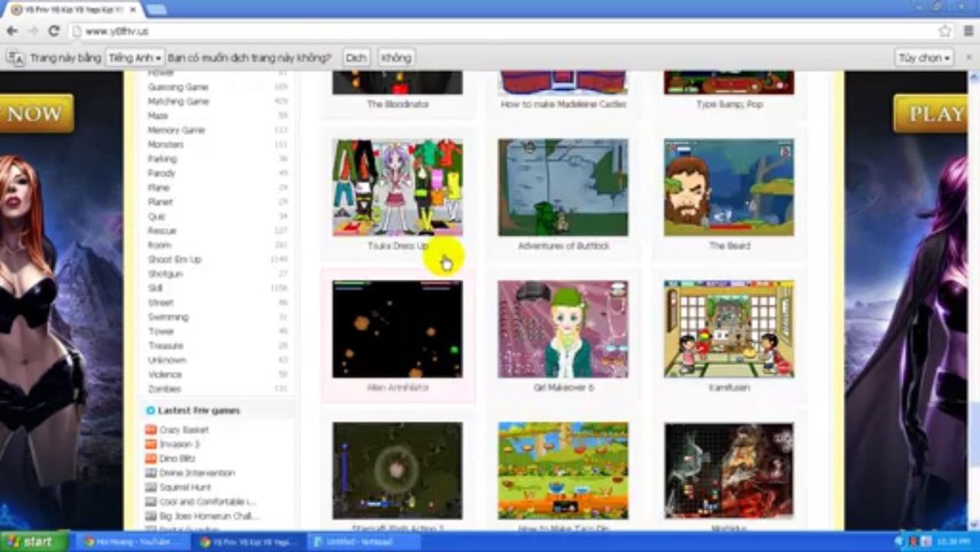980x552 pixels.
Task: Open a new tab next to the Y8 tab
Action: (156, 9)
